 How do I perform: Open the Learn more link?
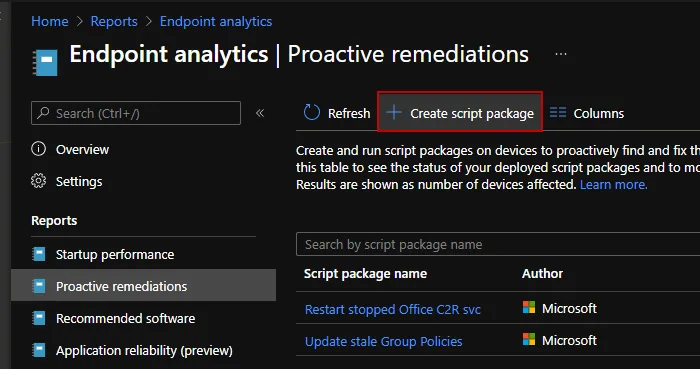(x=613, y=185)
